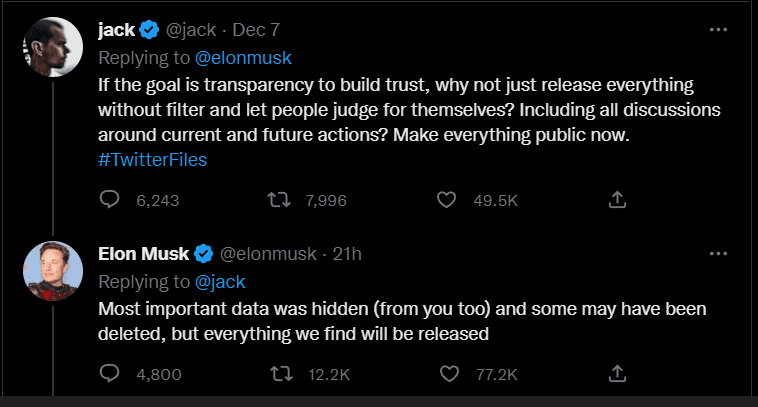Retweet Elon Musk's tweet with 12.2K retweets
This screenshot has width=758, height=407.
click(280, 374)
